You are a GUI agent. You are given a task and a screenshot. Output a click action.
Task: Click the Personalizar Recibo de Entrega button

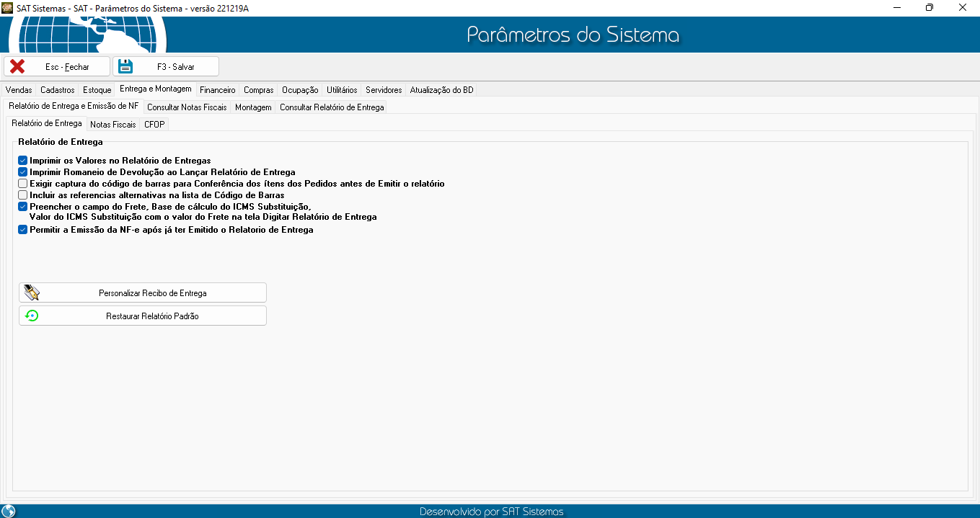tap(143, 293)
